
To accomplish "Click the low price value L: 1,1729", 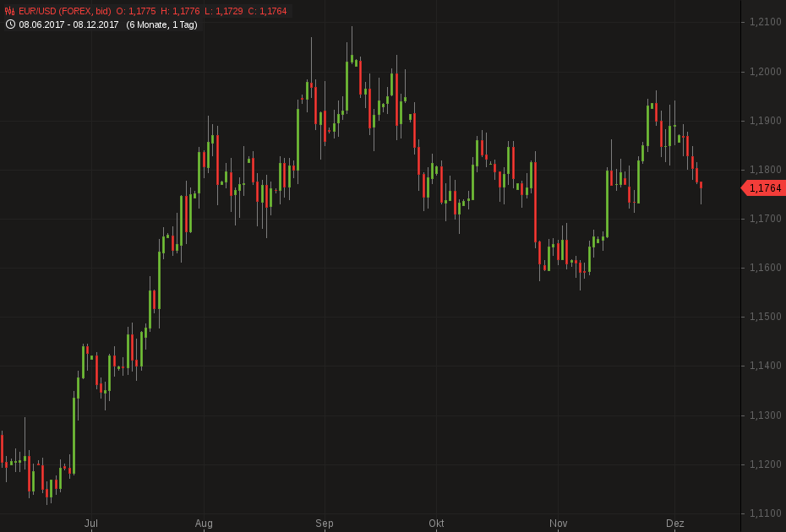I will (227, 11).
